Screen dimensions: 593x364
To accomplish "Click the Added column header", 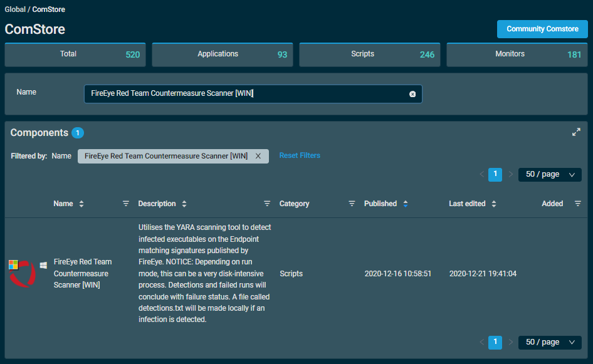I will 552,204.
